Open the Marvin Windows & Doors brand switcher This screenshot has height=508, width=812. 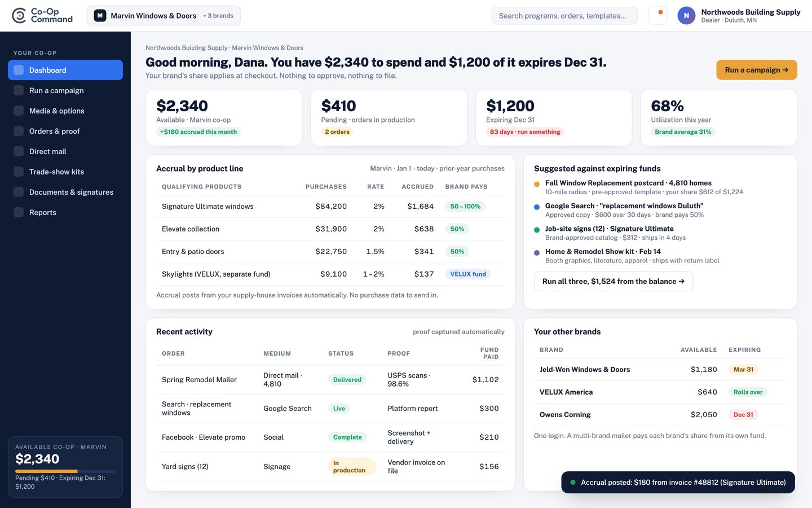point(164,16)
